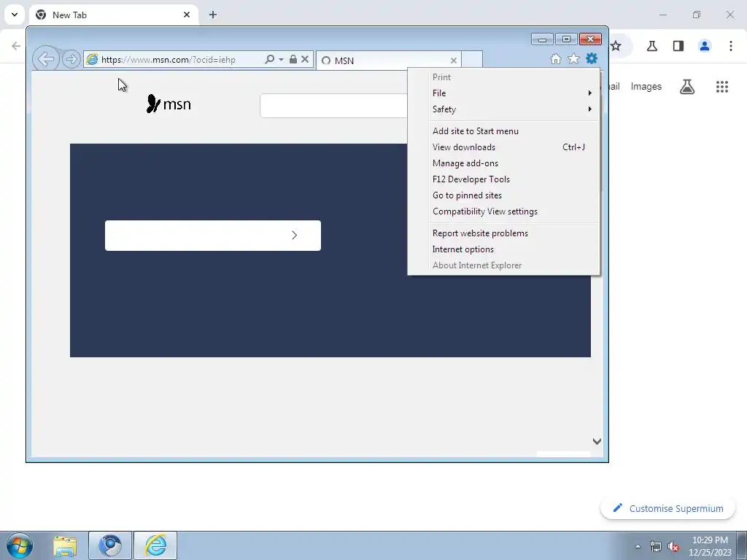Switch to Internet Explorer in the taskbar

(155, 545)
